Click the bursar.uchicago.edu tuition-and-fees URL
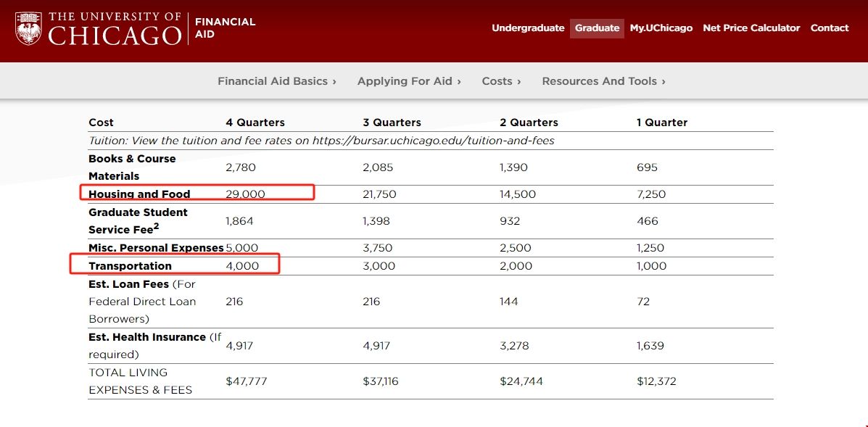Viewport: 868px width, 427px height. [x=433, y=141]
